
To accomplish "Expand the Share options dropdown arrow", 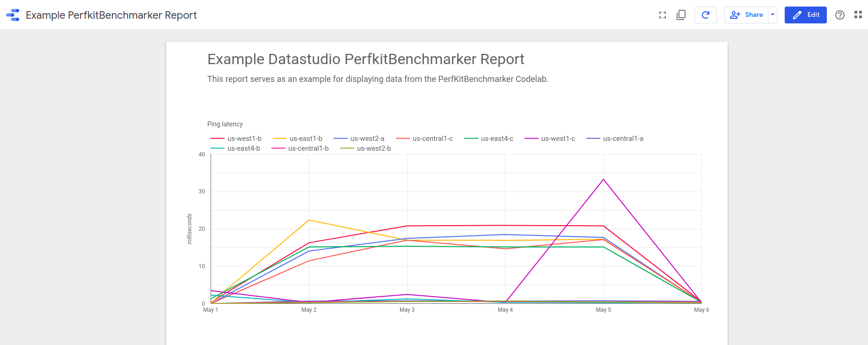I will 773,15.
